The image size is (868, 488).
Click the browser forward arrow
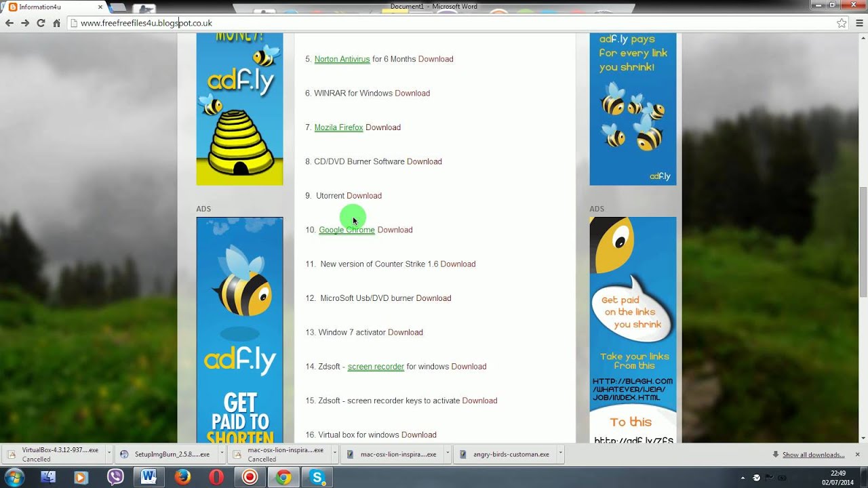point(25,23)
